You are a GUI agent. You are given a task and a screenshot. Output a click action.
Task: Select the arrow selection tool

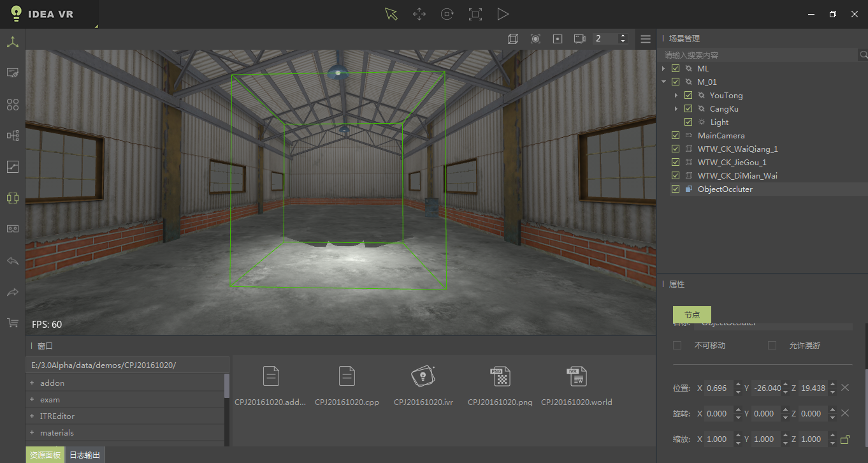point(391,14)
